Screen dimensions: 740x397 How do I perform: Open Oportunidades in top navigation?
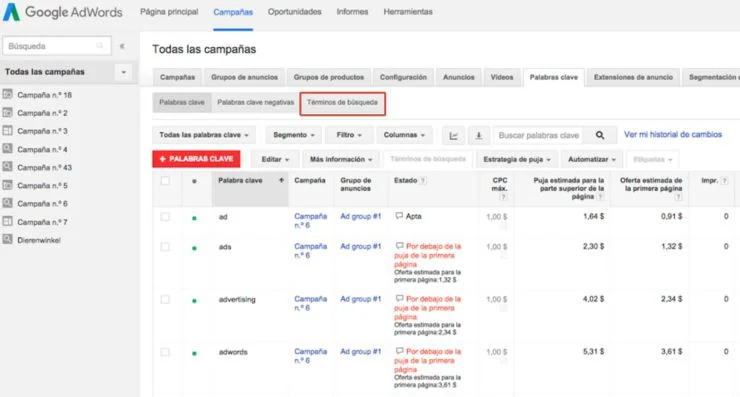(294, 12)
